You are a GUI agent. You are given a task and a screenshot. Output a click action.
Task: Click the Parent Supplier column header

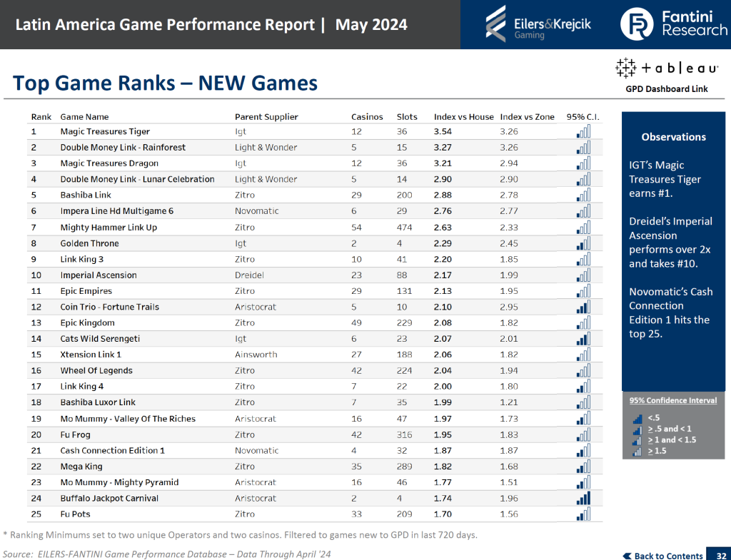point(266,117)
